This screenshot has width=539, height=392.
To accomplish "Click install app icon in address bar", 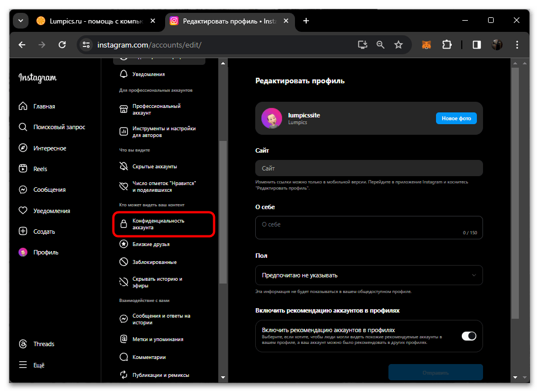I will point(362,45).
